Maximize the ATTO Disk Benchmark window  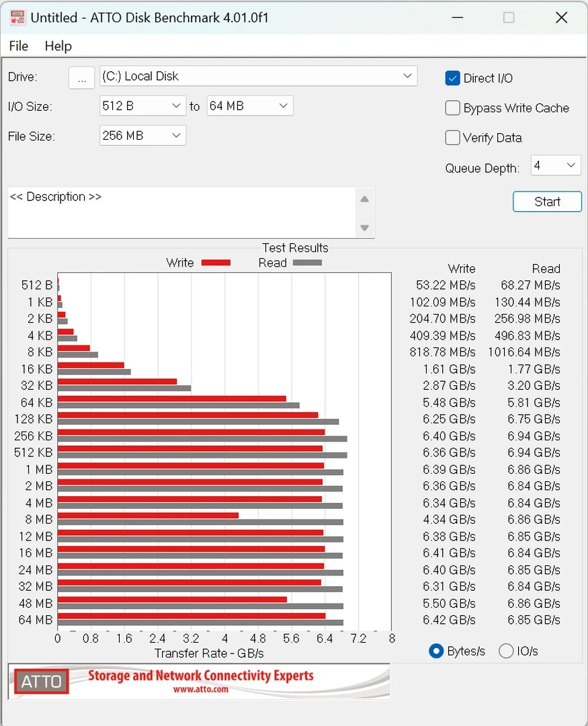509,17
